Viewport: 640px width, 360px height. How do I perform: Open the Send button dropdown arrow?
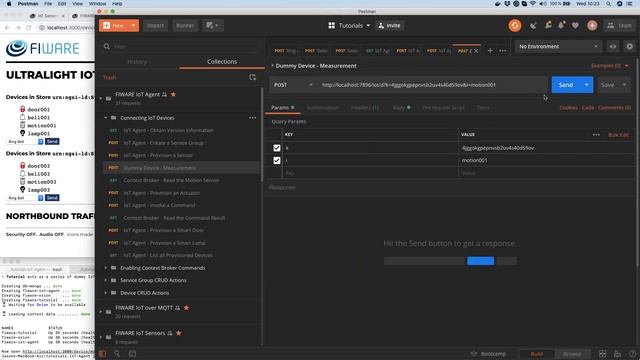coord(587,85)
